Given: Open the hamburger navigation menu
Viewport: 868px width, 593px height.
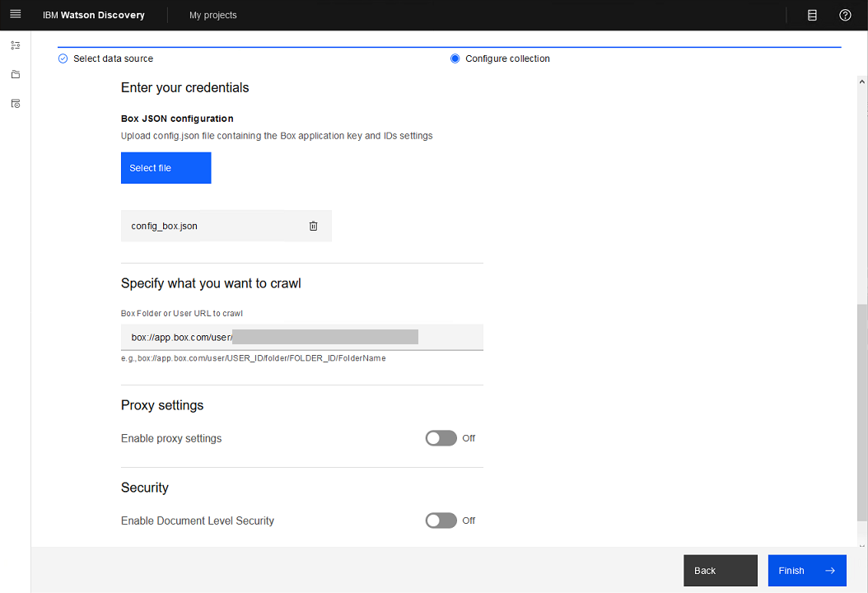Looking at the screenshot, I should (x=16, y=14).
